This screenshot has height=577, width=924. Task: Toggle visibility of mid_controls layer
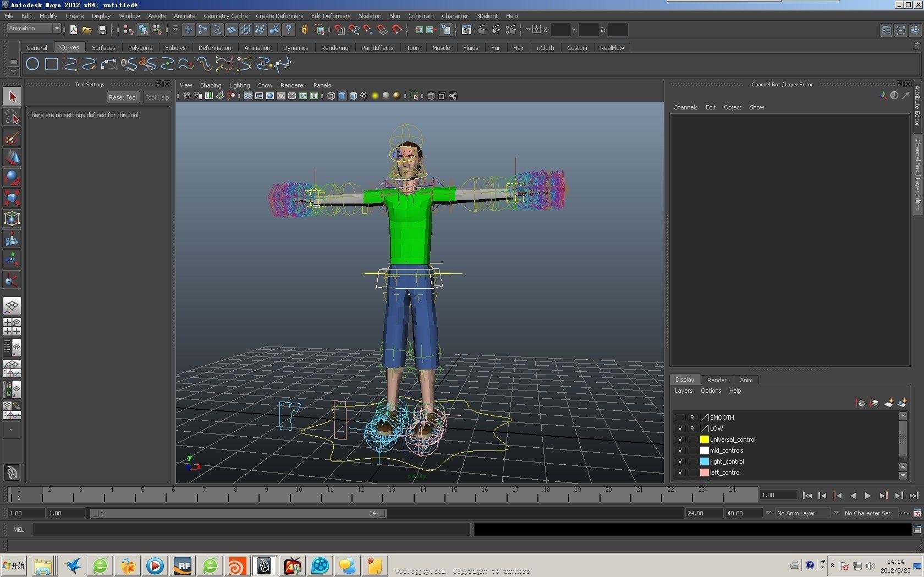point(680,450)
